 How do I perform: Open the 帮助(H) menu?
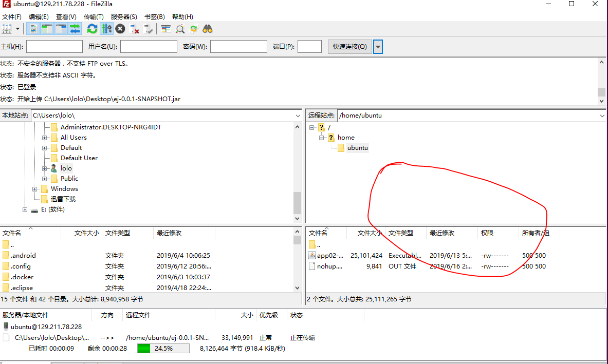182,16
